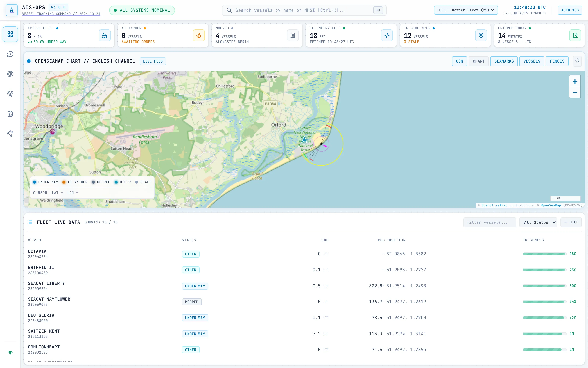The height and width of the screenshot is (368, 588).
Task: Open the crew people icon in sidebar
Action: [x=10, y=94]
